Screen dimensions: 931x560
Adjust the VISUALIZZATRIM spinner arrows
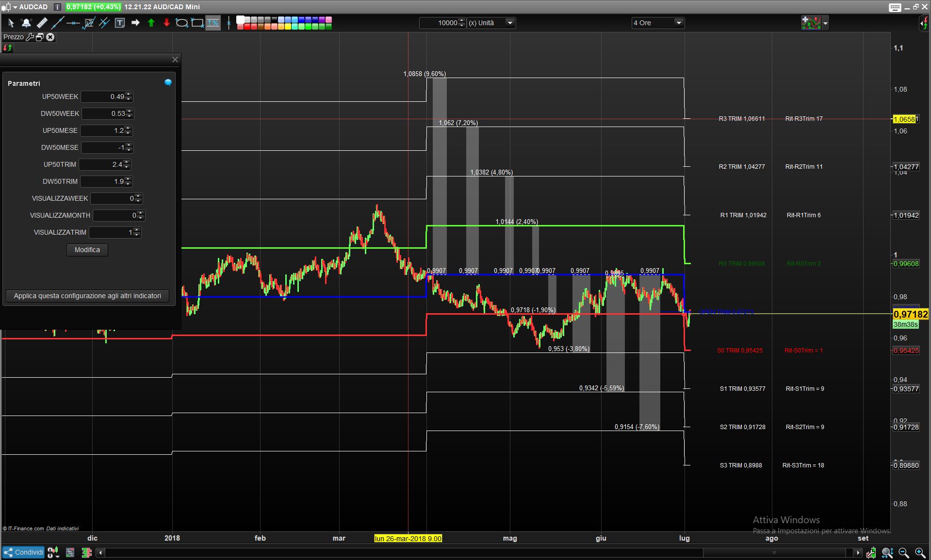tap(137, 232)
